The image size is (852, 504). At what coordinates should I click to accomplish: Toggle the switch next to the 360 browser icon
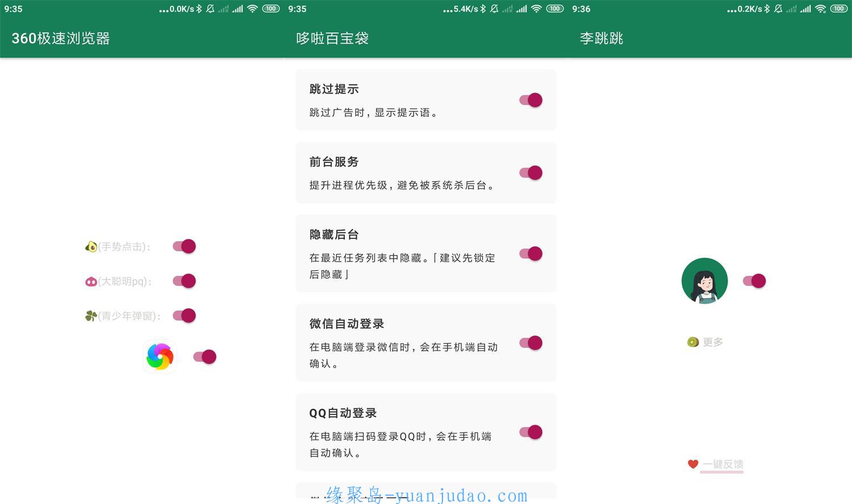tap(205, 356)
